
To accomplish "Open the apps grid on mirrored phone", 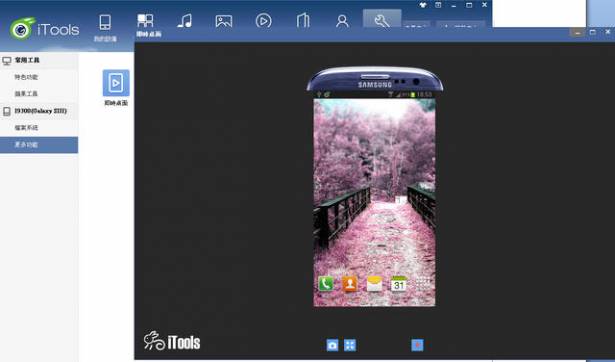I will point(422,284).
